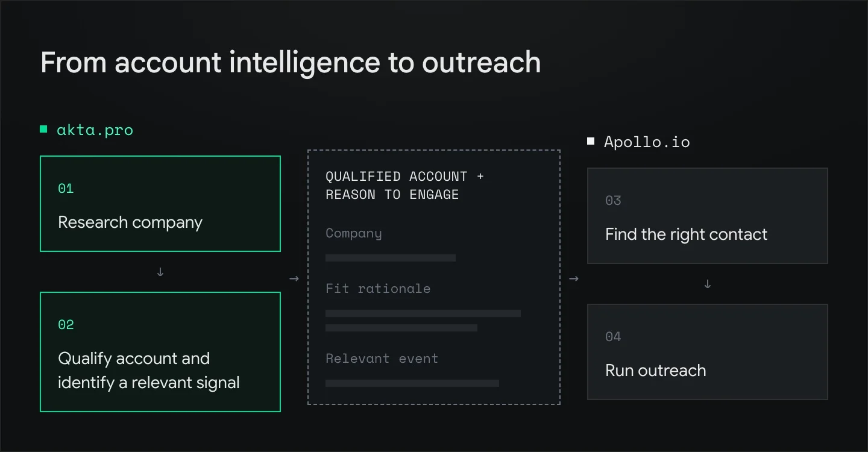This screenshot has height=452, width=868.
Task: Select the 'Qualify account and identify a relevant signal' card
Action: click(x=160, y=352)
